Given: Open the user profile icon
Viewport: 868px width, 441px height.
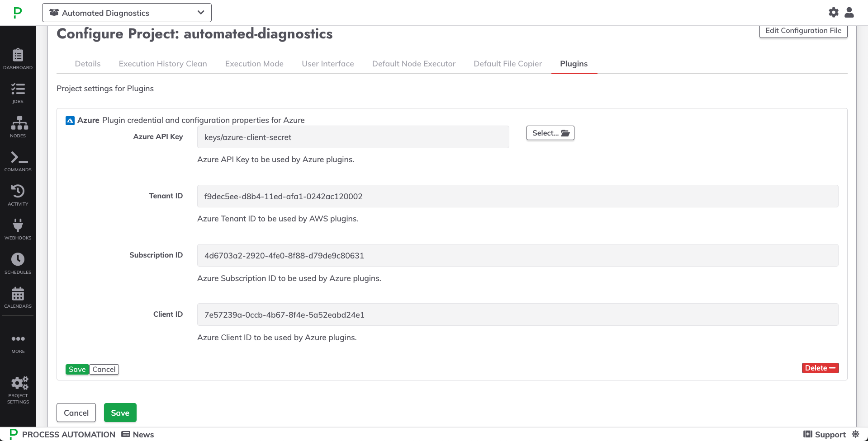Looking at the screenshot, I should (x=849, y=13).
